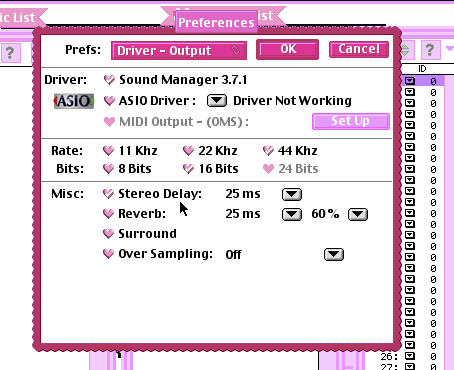454x370 pixels.
Task: Click the 'ic List' window title behind the dialog
Action: tap(18, 17)
